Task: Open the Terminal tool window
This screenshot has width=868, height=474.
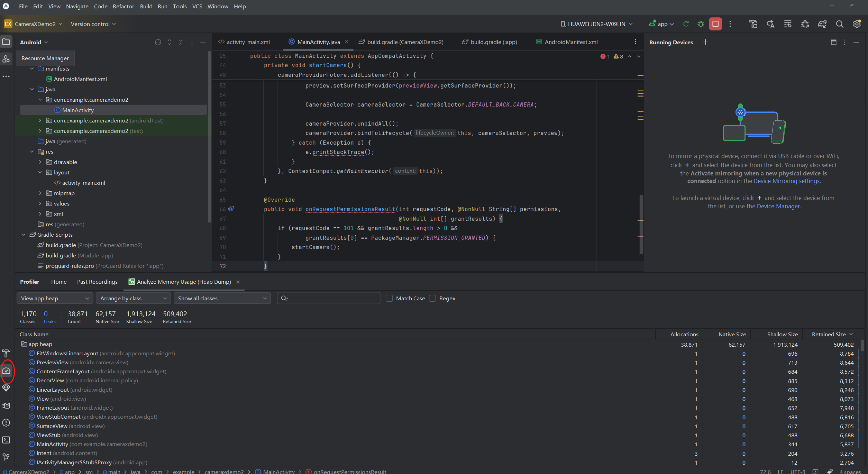Action: tap(7, 440)
